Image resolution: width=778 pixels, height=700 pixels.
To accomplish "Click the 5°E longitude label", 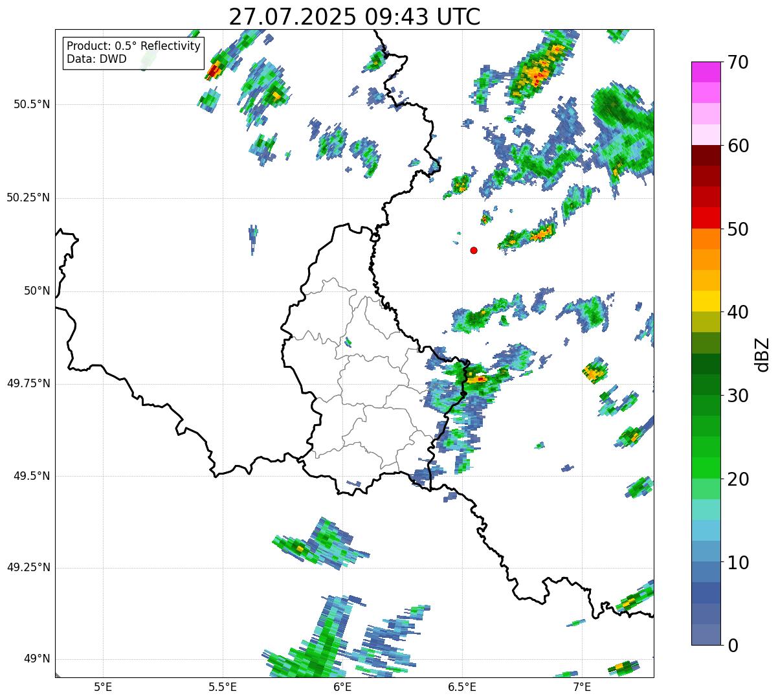I will 103,686.
